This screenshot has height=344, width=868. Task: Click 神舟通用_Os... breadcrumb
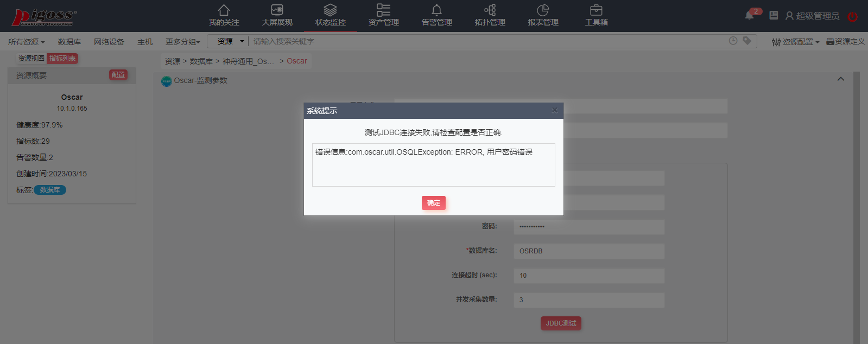pyautogui.click(x=248, y=61)
